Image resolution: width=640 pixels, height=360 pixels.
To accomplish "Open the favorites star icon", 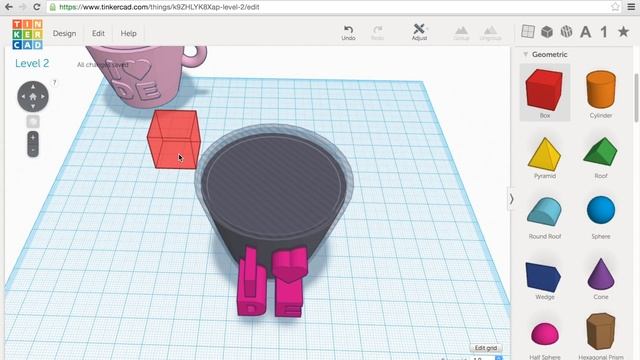I will [623, 32].
